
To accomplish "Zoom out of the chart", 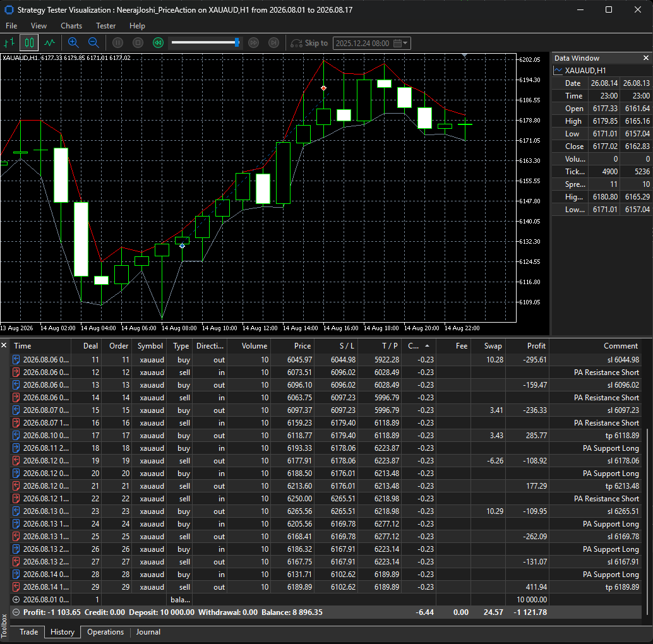I will (x=93, y=42).
